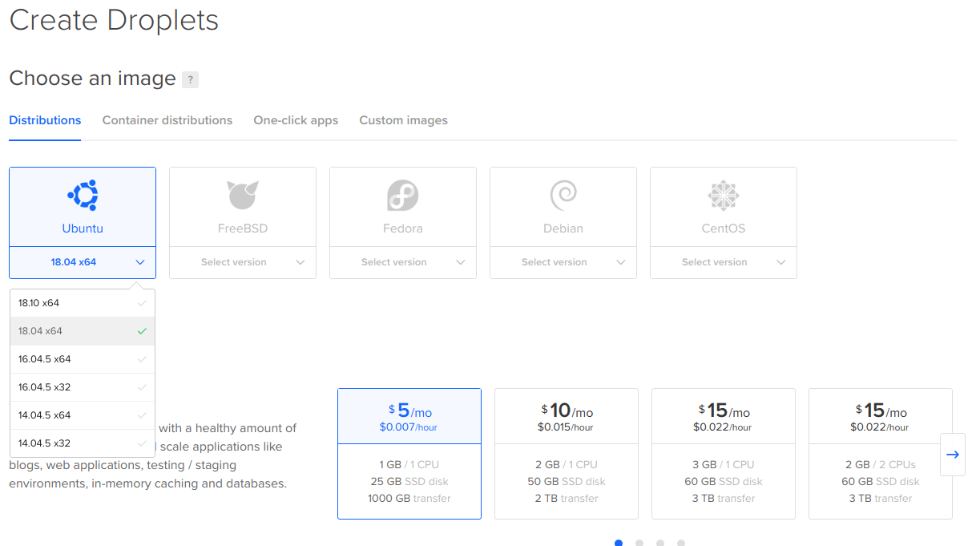Click the Ubuntu logo icon

tap(83, 195)
